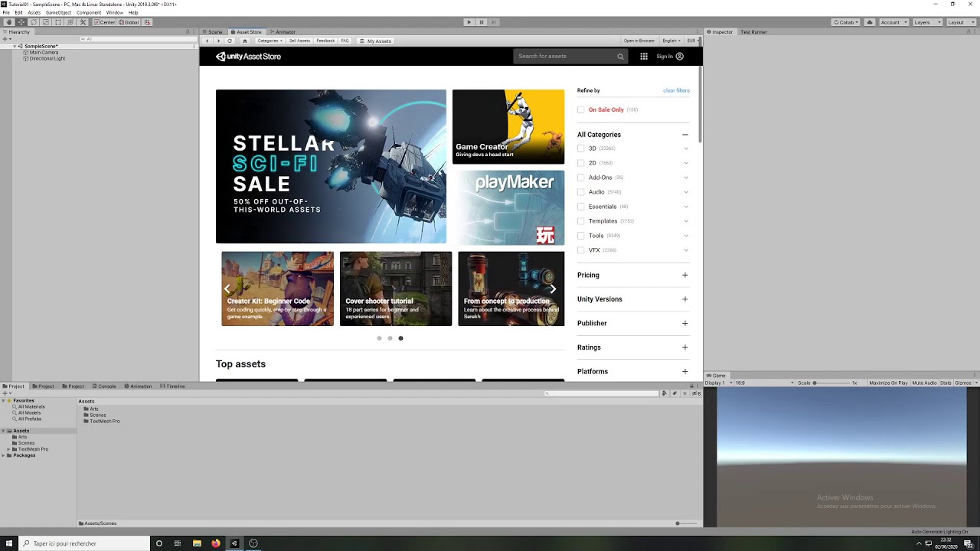This screenshot has height=551, width=980.
Task: Check On Sale Only filter
Action: click(581, 109)
